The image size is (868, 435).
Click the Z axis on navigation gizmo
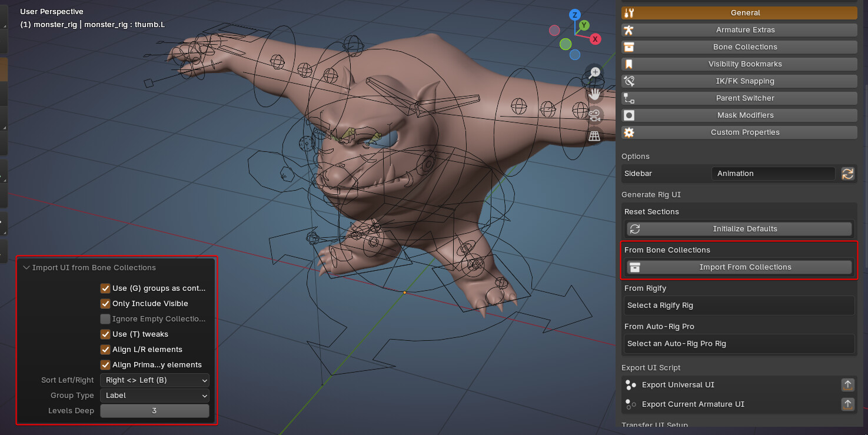(575, 15)
